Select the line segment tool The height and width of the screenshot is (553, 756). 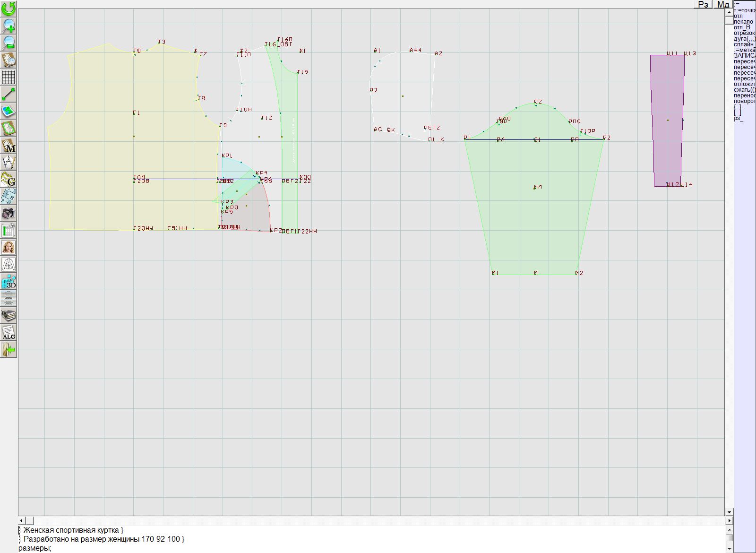click(x=9, y=94)
